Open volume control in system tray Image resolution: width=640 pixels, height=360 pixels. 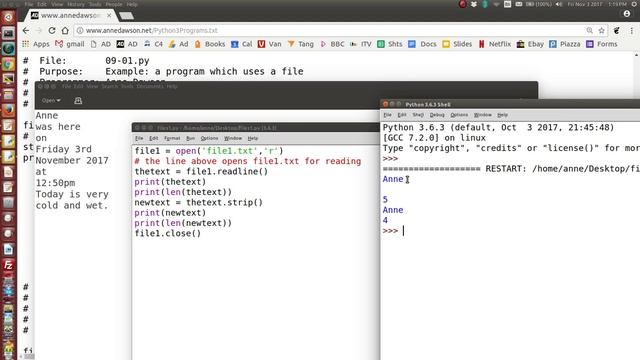coord(559,4)
